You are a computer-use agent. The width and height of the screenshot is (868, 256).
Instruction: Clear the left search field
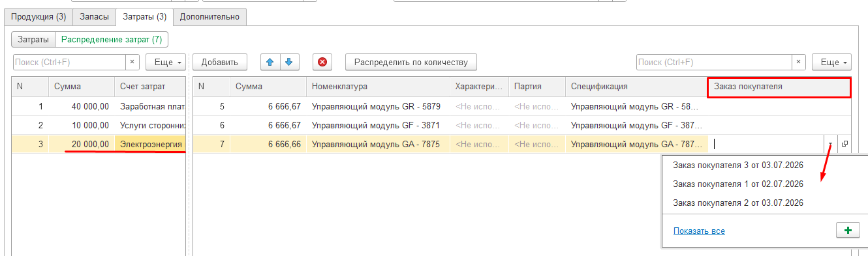[132, 62]
